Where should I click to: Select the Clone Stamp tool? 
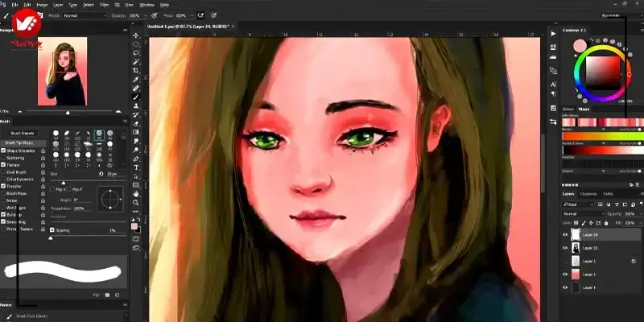[136, 106]
